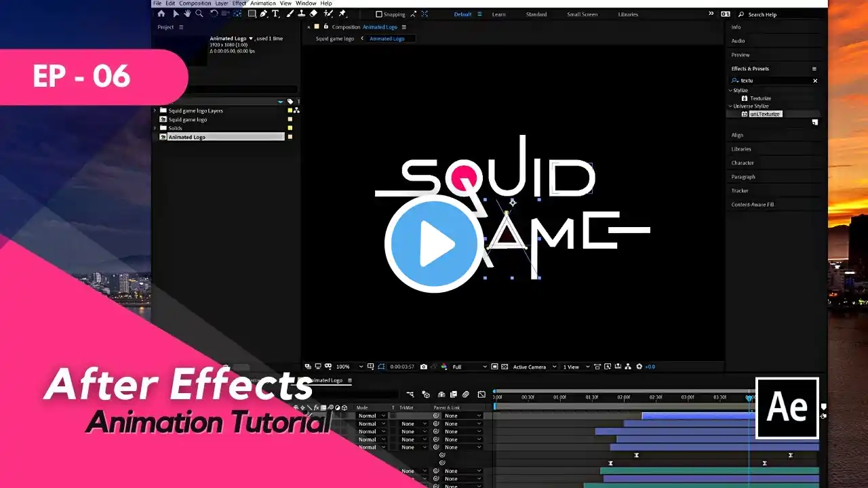Enable the Snapping checkbox
The height and width of the screenshot is (488, 868).
(379, 14)
